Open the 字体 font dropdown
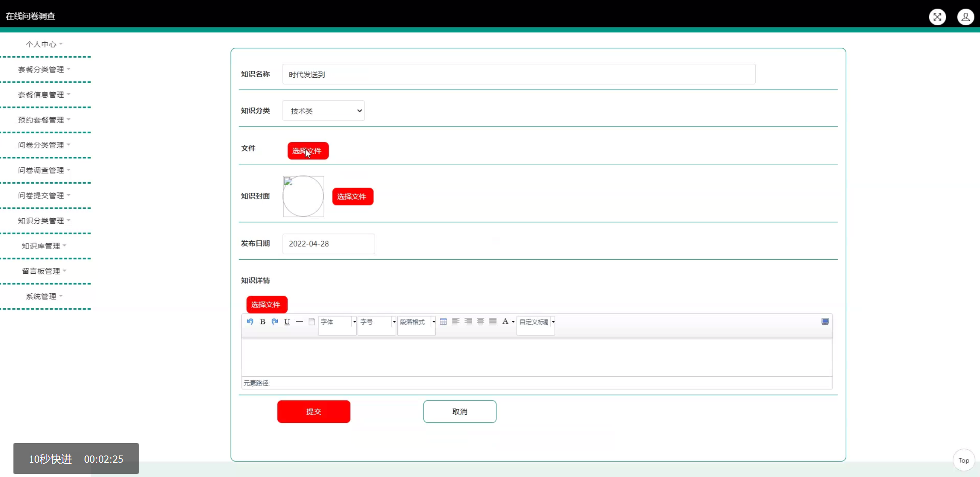 coord(337,322)
